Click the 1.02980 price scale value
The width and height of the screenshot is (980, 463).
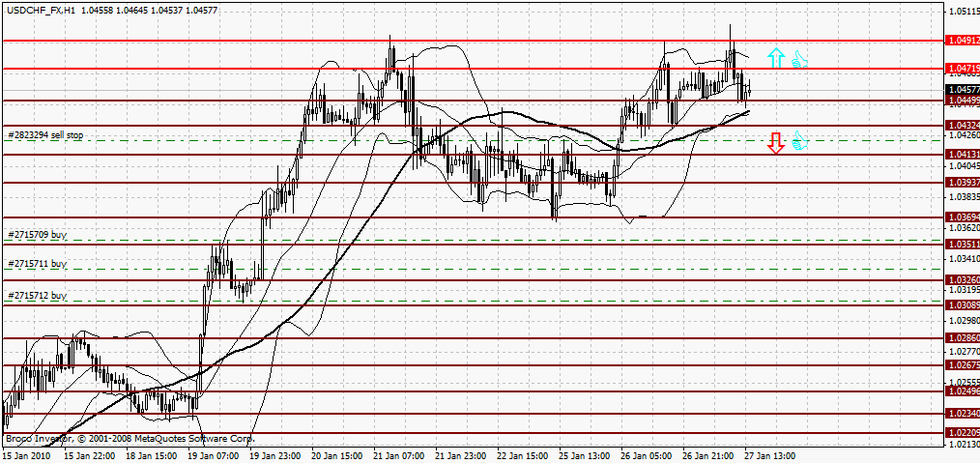[x=965, y=321]
